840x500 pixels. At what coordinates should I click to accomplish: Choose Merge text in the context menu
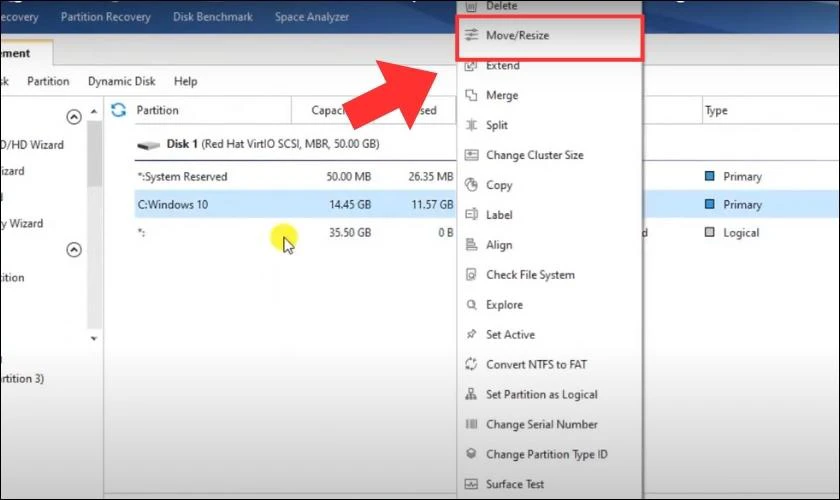pos(502,95)
